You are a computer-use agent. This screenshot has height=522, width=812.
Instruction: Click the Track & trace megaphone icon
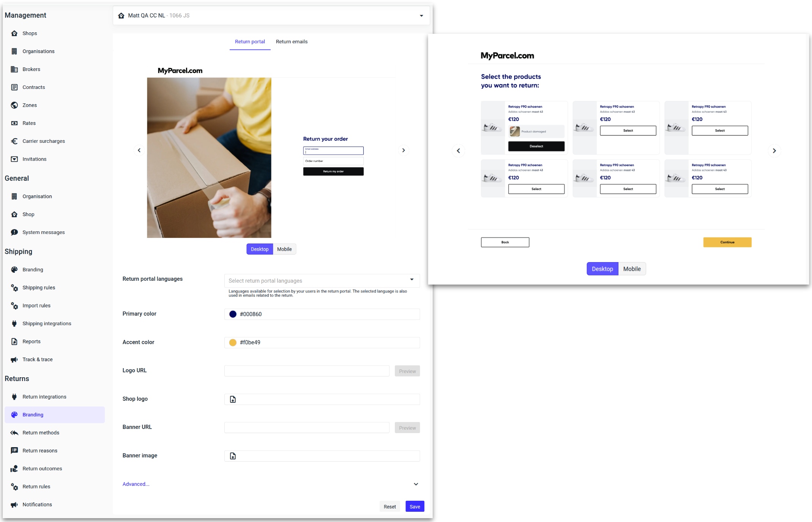click(14, 359)
